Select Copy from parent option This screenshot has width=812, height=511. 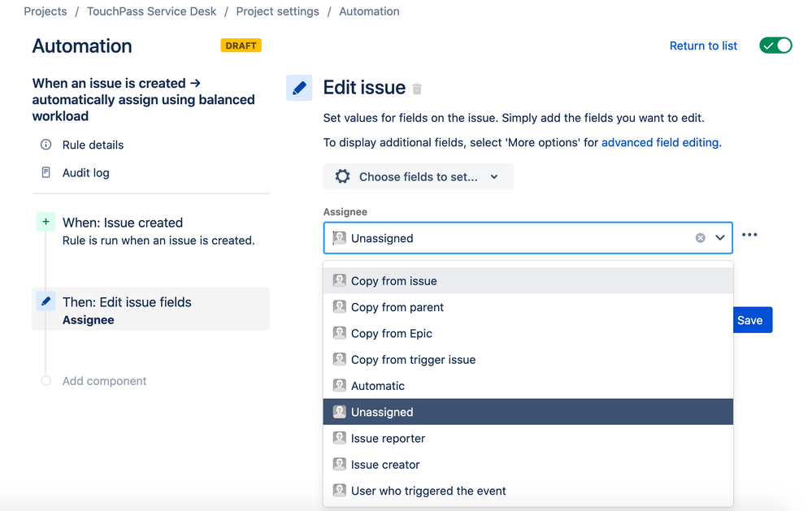(528, 307)
